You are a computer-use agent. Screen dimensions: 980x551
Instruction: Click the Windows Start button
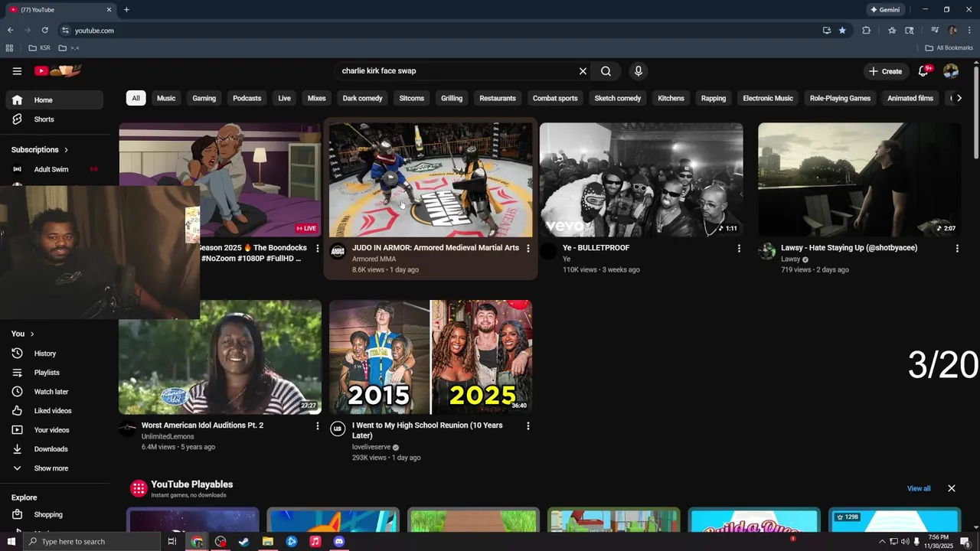(x=11, y=542)
